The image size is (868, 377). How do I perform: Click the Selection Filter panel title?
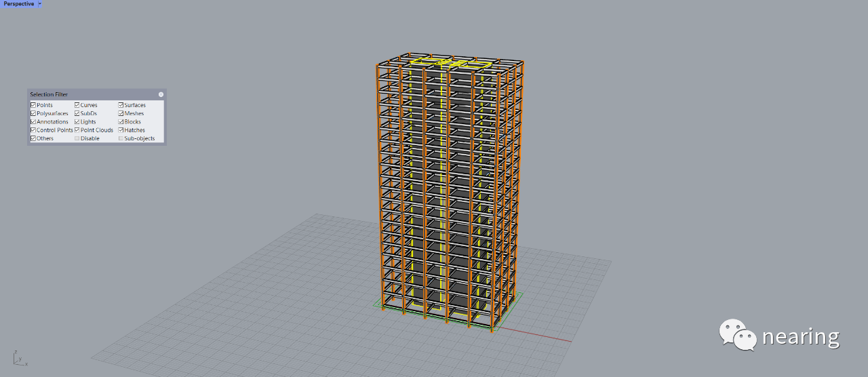49,94
